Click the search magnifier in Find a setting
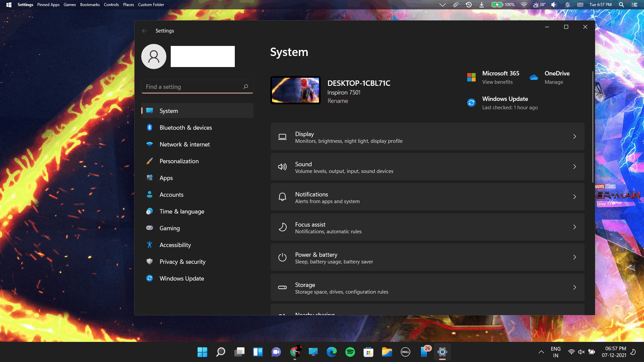644x362 pixels. (246, 86)
